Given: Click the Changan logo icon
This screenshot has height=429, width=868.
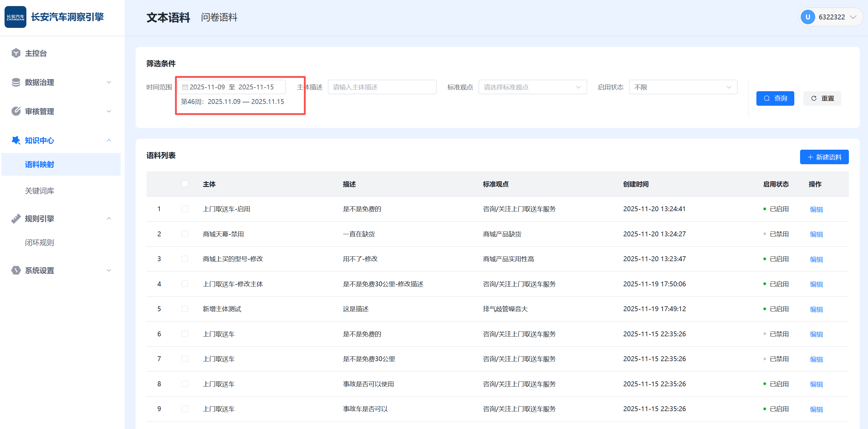Looking at the screenshot, I should [15, 17].
